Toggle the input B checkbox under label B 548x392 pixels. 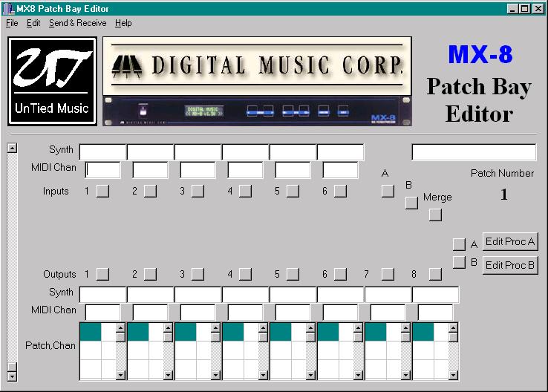point(411,203)
